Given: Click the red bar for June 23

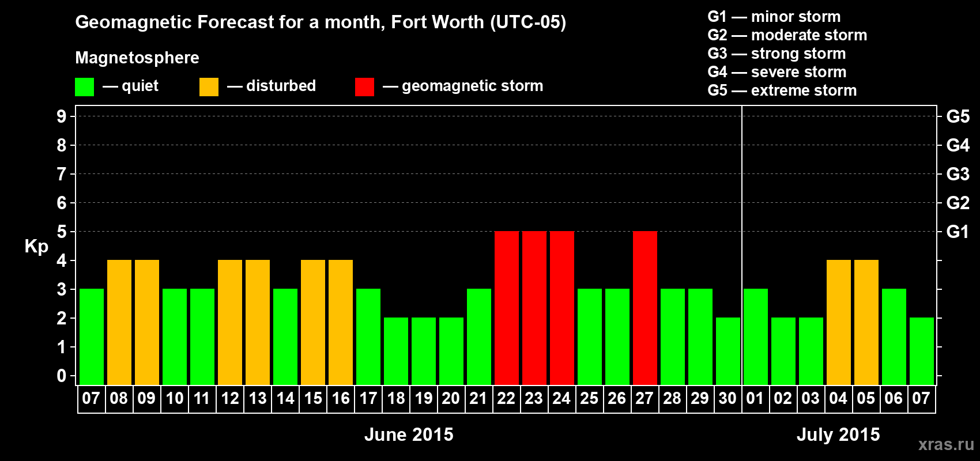Looking at the screenshot, I should pos(534,308).
